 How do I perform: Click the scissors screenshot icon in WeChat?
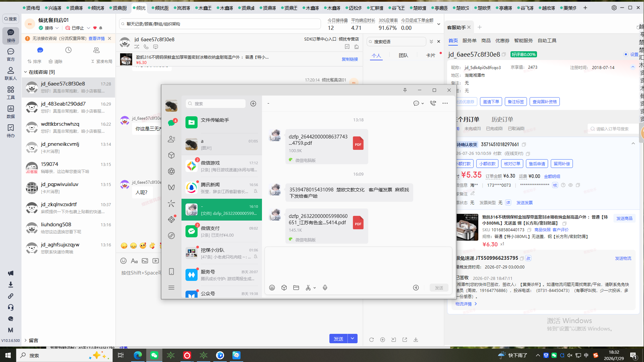click(308, 288)
